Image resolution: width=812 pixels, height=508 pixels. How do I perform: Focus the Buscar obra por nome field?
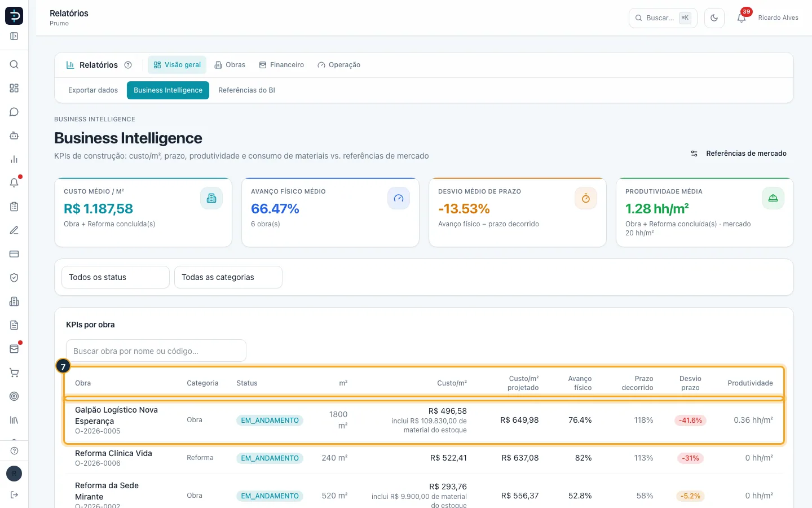pos(156,351)
